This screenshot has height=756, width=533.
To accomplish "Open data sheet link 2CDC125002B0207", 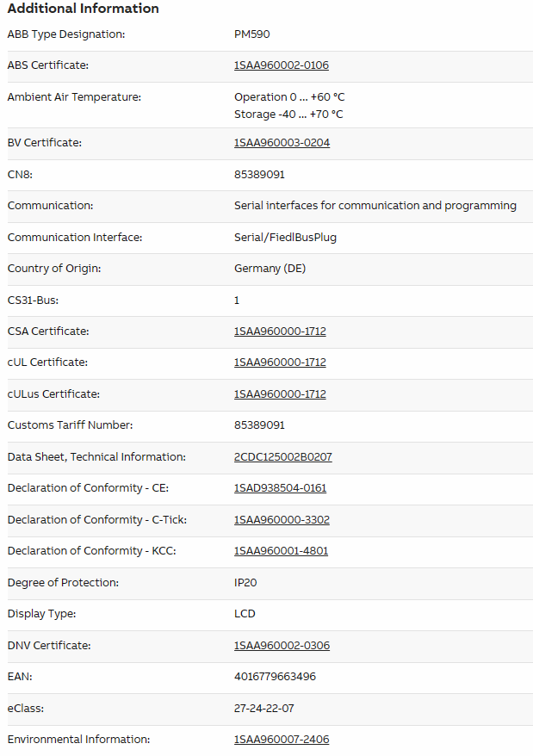I will [283, 456].
